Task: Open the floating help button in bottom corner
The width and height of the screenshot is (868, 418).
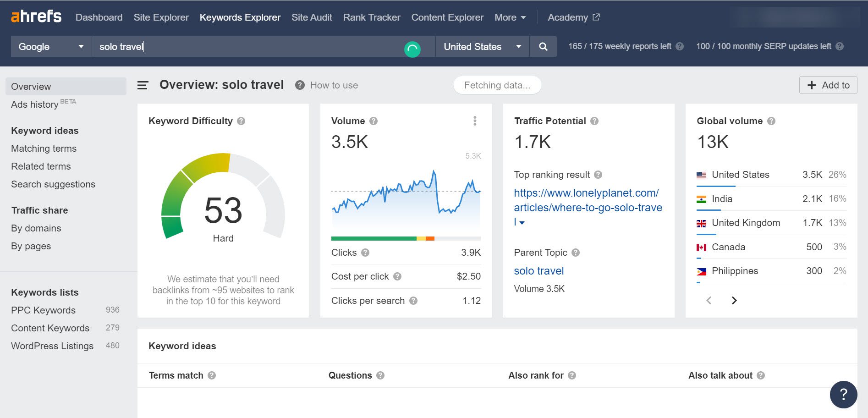Action: click(843, 394)
